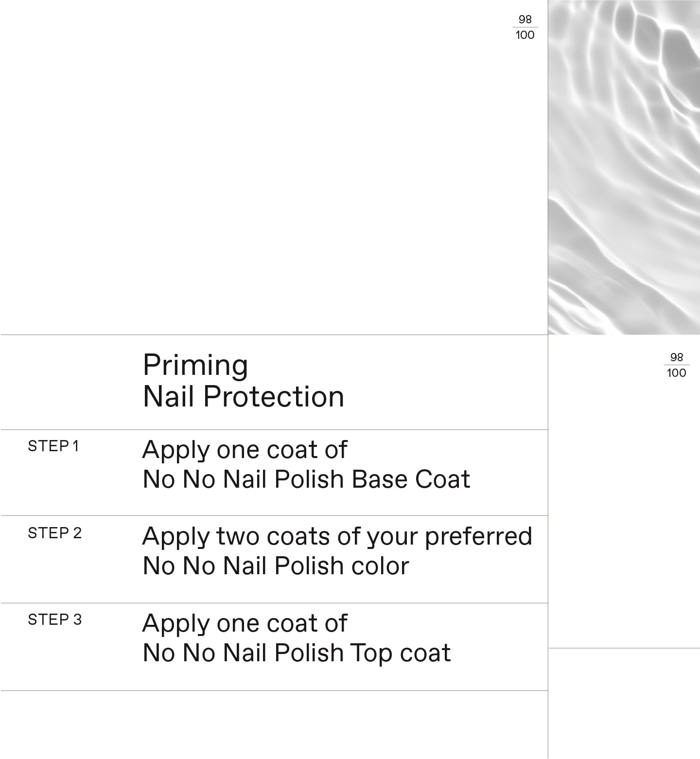The width and height of the screenshot is (700, 759).
Task: Click the 100 left of the water image
Action: click(525, 35)
